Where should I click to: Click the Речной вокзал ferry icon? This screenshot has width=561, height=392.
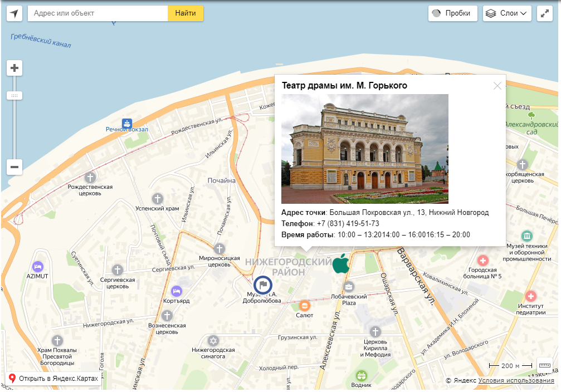(x=127, y=123)
